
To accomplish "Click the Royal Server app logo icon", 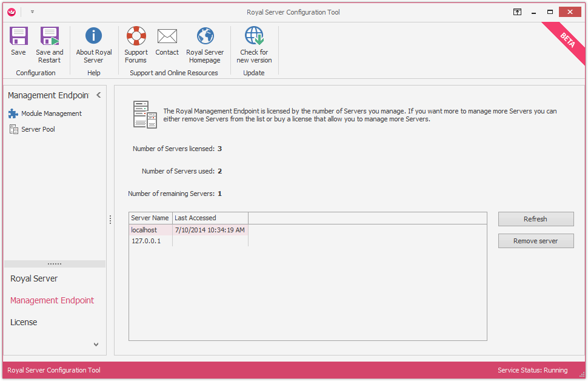I will pyautogui.click(x=12, y=12).
